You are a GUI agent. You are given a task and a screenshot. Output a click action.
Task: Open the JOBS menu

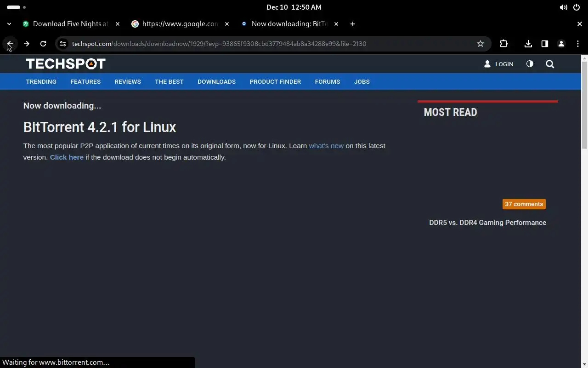tap(362, 81)
